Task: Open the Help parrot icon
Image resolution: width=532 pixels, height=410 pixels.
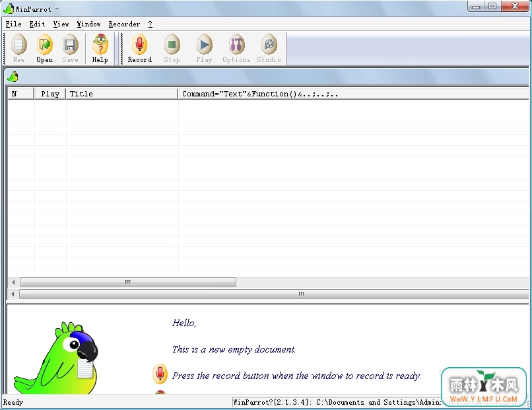Action: [100, 44]
